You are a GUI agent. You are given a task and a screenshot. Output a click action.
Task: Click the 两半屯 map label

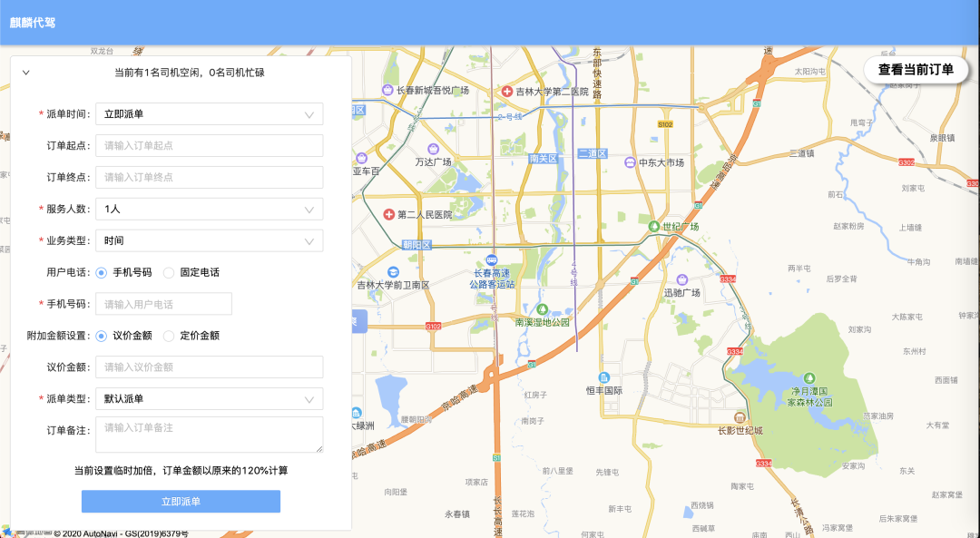[x=799, y=268]
